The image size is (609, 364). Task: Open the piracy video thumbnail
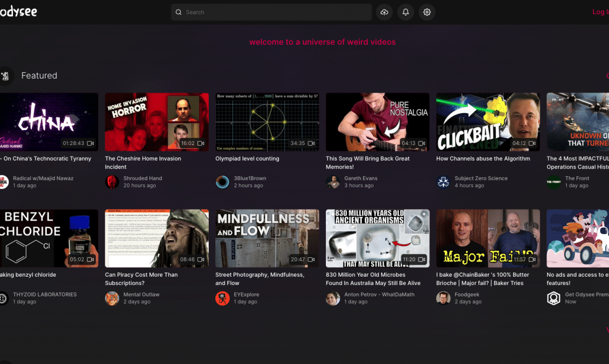pos(157,238)
